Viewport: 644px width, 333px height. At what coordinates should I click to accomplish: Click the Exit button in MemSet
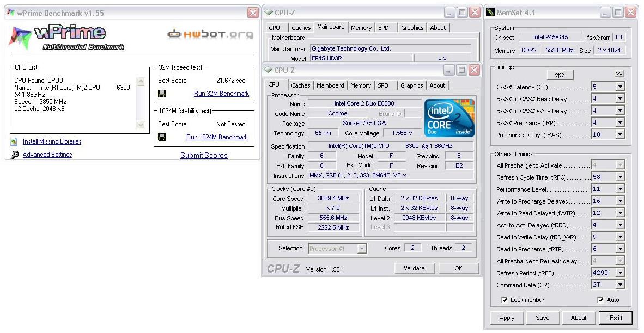pos(615,318)
